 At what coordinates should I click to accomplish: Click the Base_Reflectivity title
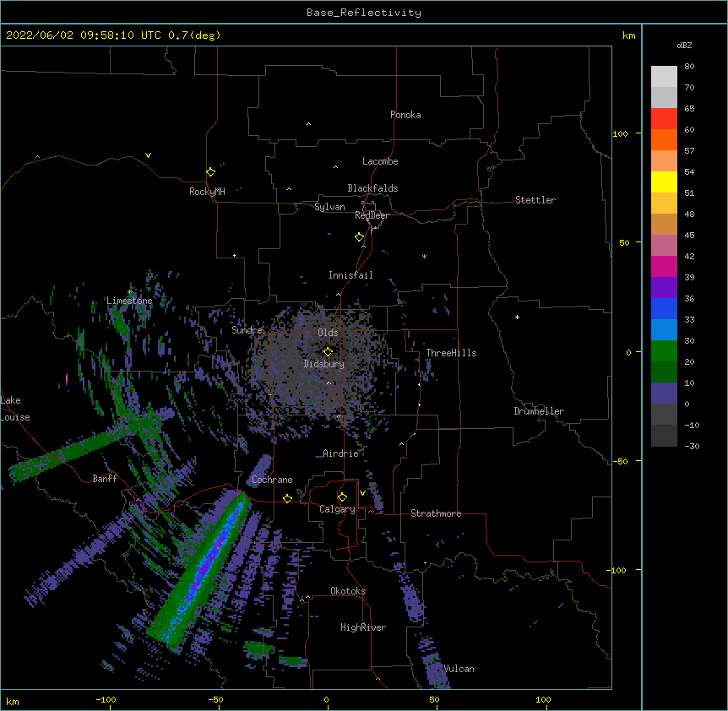[x=364, y=13]
